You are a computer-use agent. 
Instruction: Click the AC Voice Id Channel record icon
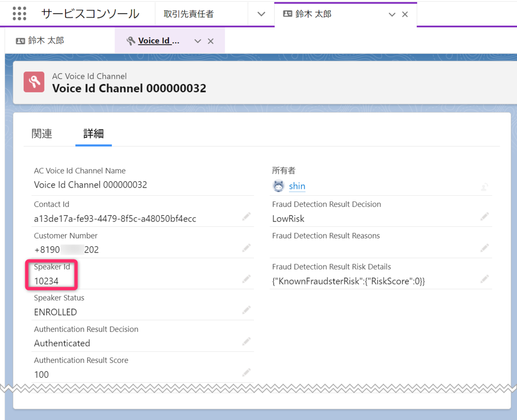(x=34, y=82)
